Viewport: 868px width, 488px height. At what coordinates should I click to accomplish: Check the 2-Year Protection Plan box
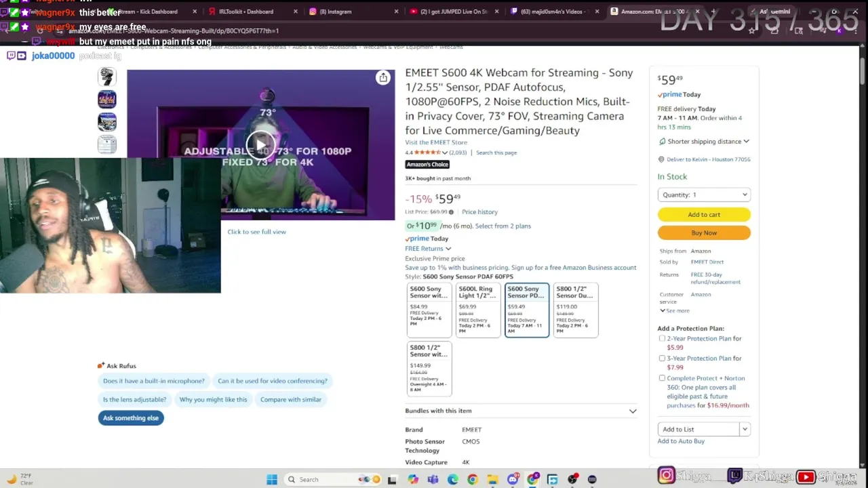(x=662, y=338)
